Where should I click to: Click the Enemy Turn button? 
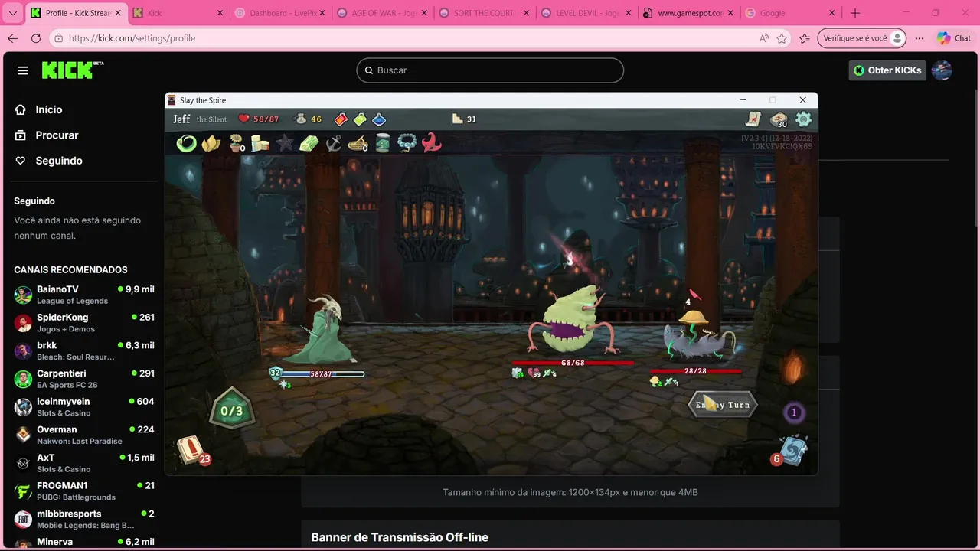tap(723, 405)
